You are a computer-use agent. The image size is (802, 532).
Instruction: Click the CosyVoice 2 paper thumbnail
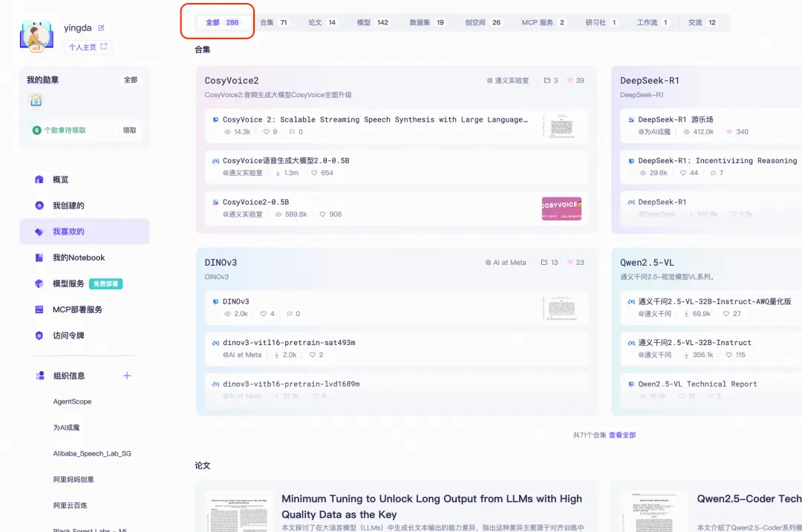[x=561, y=125]
